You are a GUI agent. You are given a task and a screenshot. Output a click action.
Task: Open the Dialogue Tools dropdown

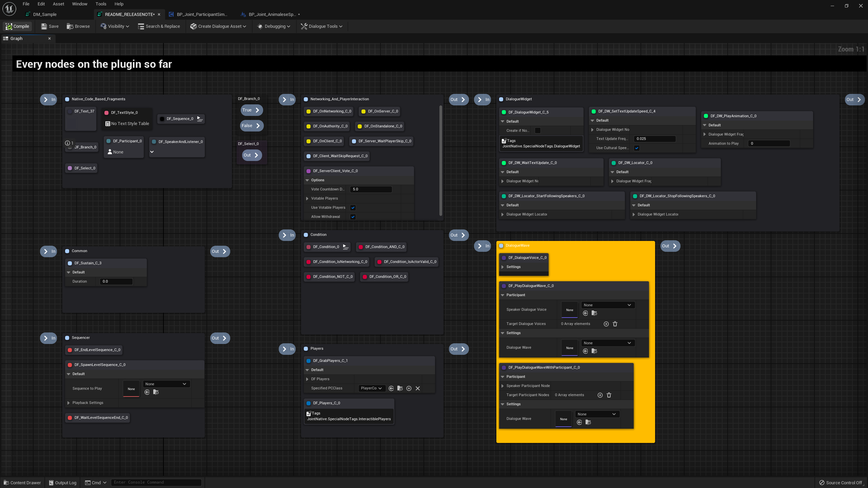click(322, 26)
